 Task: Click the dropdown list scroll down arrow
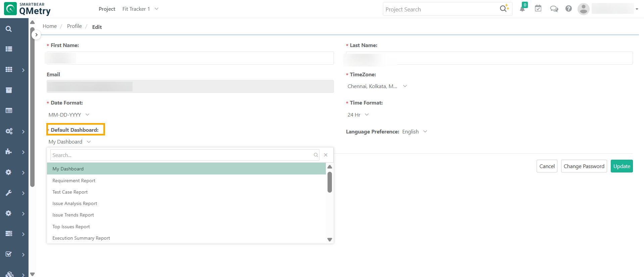tap(330, 240)
